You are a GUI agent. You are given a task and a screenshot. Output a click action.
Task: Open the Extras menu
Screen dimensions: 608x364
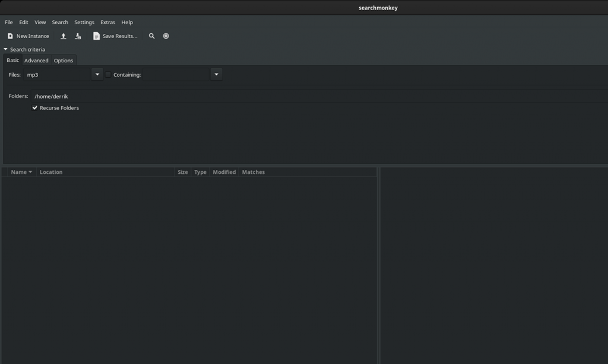(x=107, y=22)
